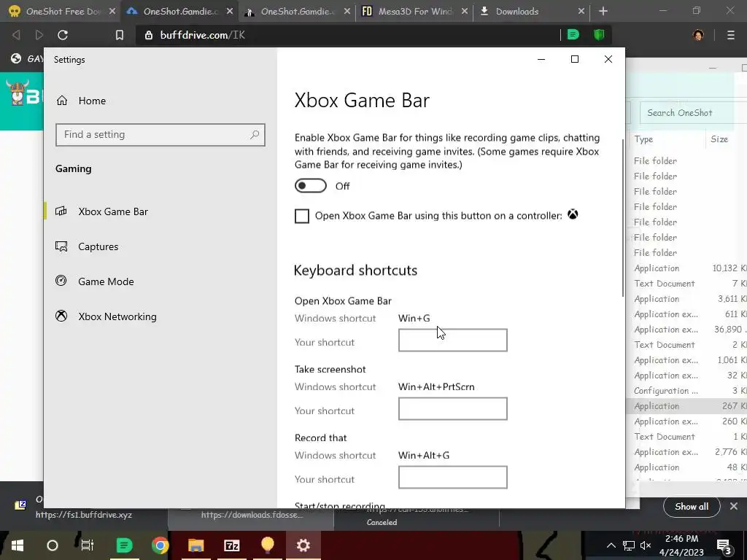Click the buffdrive.com address bar
This screenshot has height=560, width=747.
click(348, 35)
